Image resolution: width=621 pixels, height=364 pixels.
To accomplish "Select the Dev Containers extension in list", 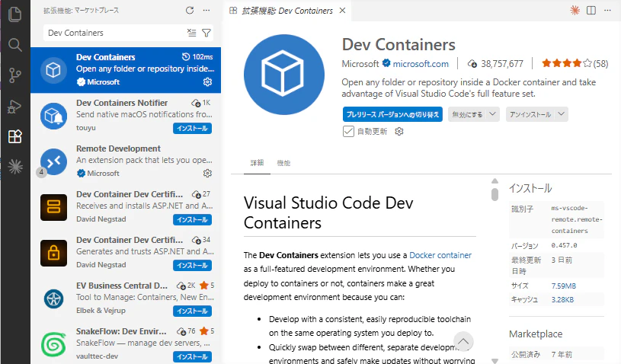I will 126,70.
